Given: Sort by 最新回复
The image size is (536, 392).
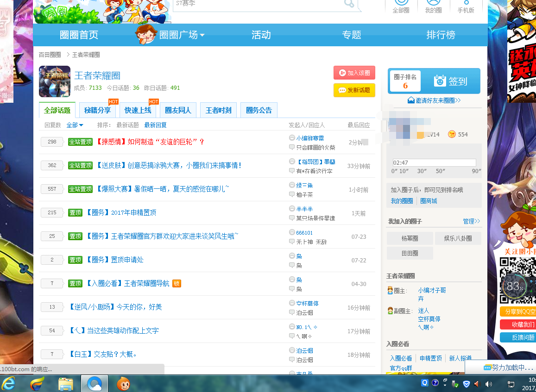Looking at the screenshot, I should (155, 125).
